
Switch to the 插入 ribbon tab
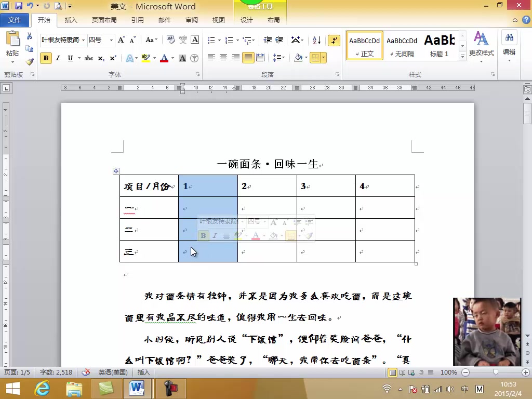(x=71, y=20)
